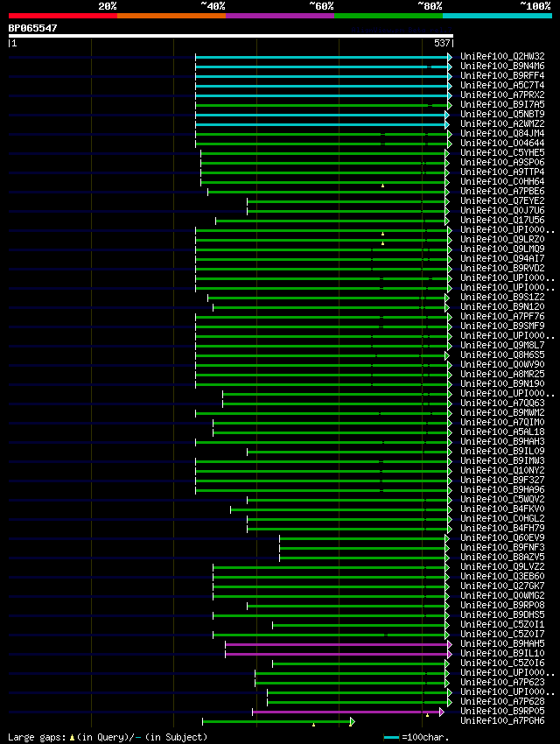Select the UniRef100_C5Z0I1 label

click(x=502, y=624)
